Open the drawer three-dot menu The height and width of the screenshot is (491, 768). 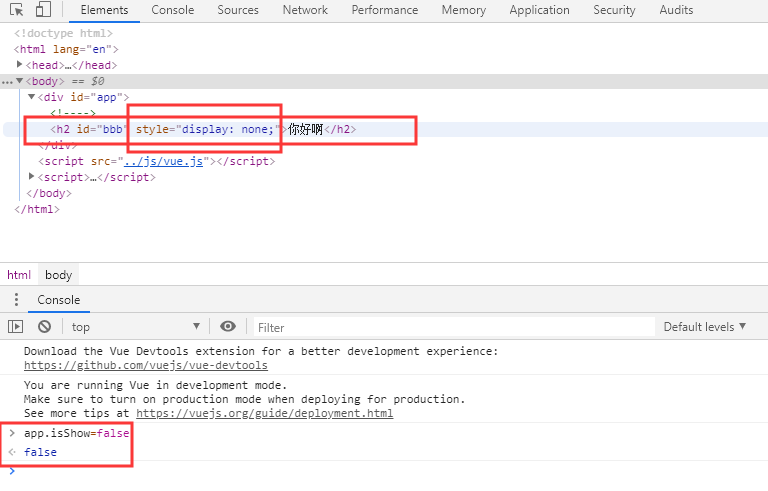[16, 299]
